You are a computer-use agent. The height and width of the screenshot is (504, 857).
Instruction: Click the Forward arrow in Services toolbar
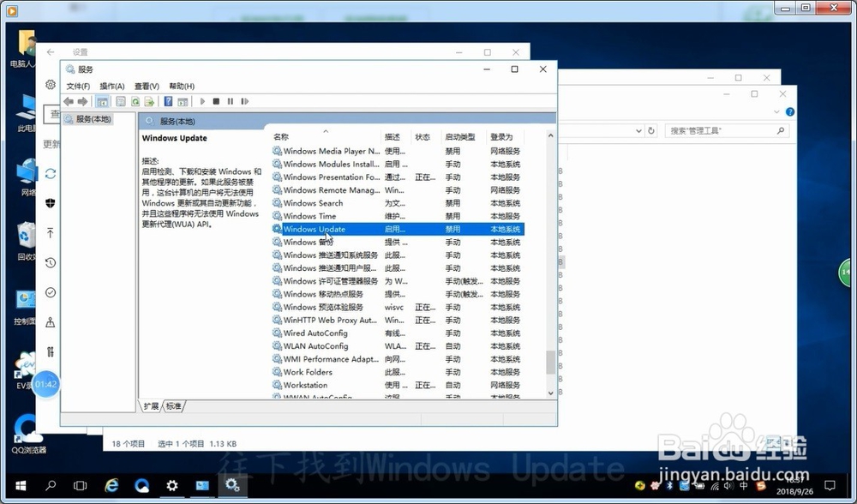[82, 102]
